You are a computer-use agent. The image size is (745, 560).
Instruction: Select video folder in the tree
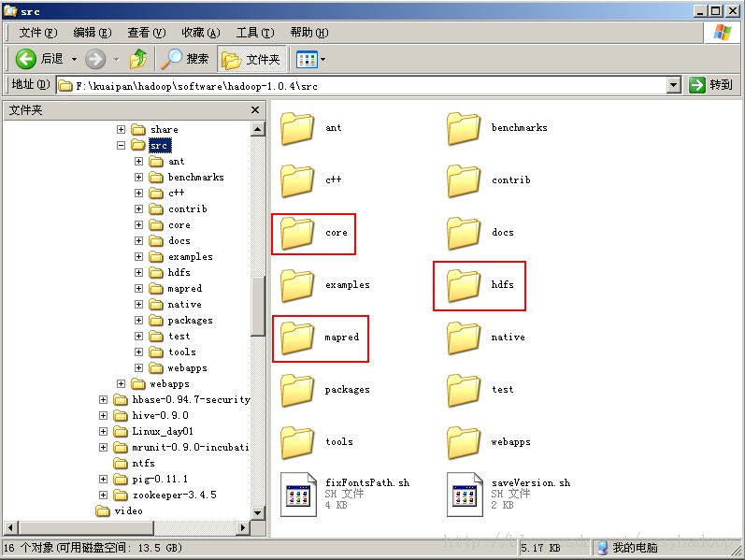point(128,510)
